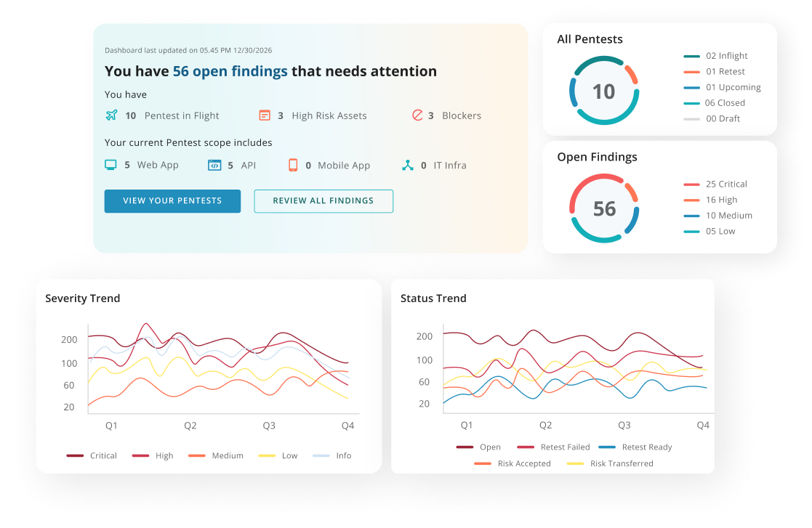Toggle Info series in Severity Trend legend
812x528 pixels.
pyautogui.click(x=332, y=455)
